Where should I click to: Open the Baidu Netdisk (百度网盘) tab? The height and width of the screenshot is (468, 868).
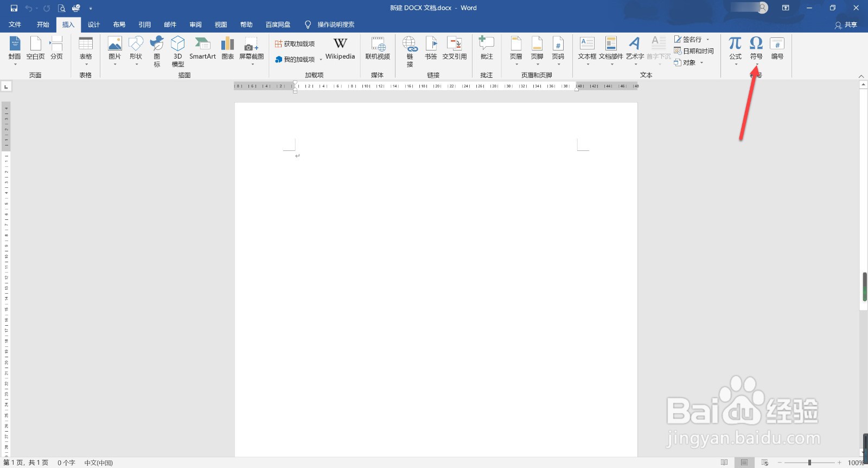click(278, 24)
